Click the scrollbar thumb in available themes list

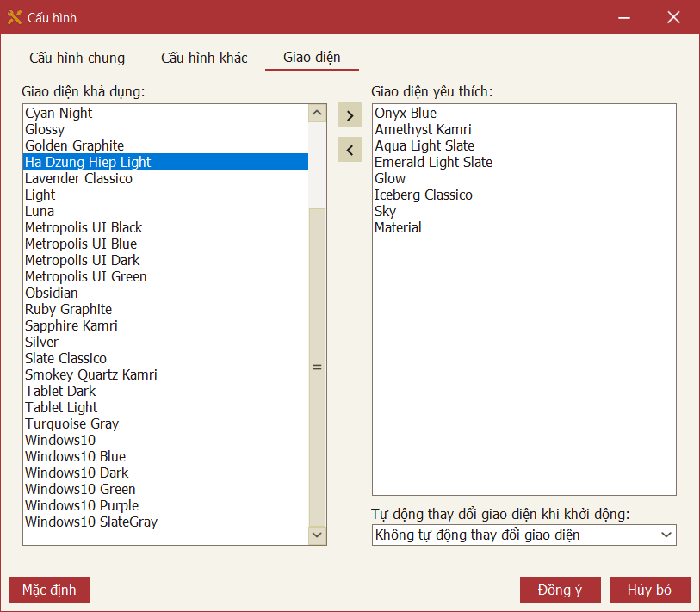click(x=317, y=366)
